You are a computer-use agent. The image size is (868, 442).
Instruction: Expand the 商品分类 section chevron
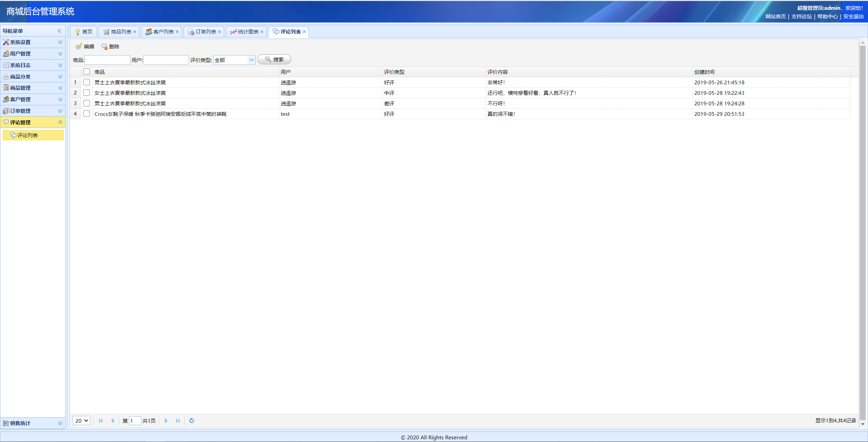pos(60,77)
